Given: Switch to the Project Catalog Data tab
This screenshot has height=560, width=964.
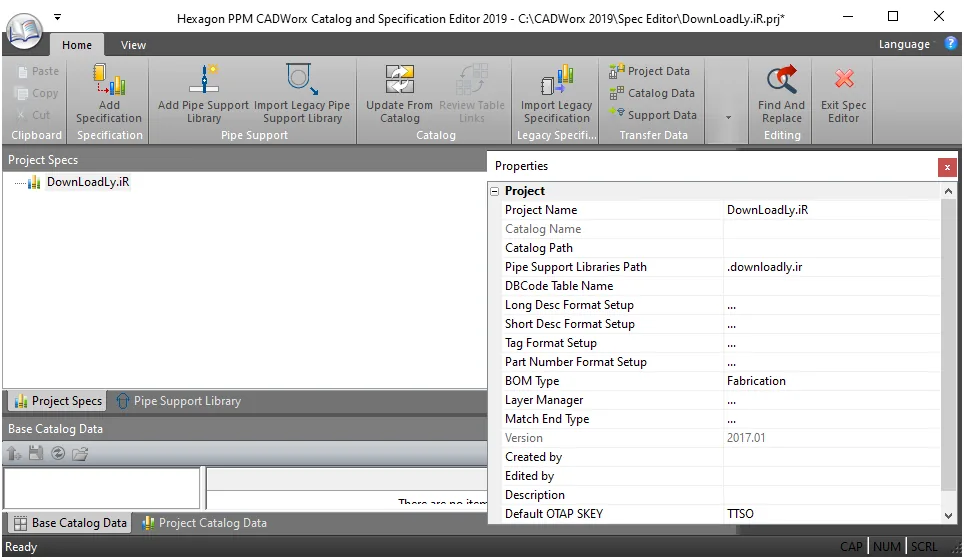Looking at the screenshot, I should [x=204, y=523].
